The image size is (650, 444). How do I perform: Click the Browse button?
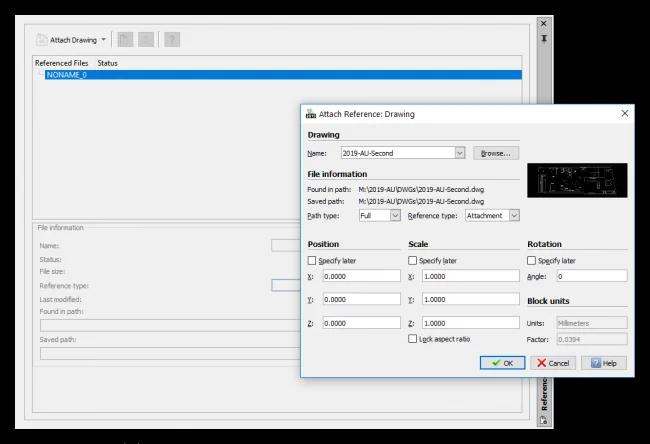495,153
